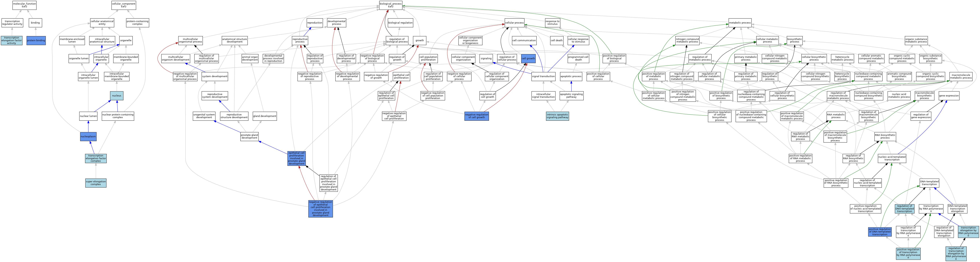This screenshot has height=262, width=980.
Task: Click 'positive regulation of transcription by RNA polymerase II'
Action: [x=908, y=254]
